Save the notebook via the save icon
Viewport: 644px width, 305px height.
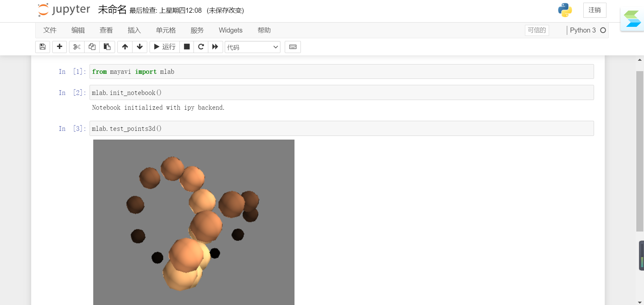42,47
